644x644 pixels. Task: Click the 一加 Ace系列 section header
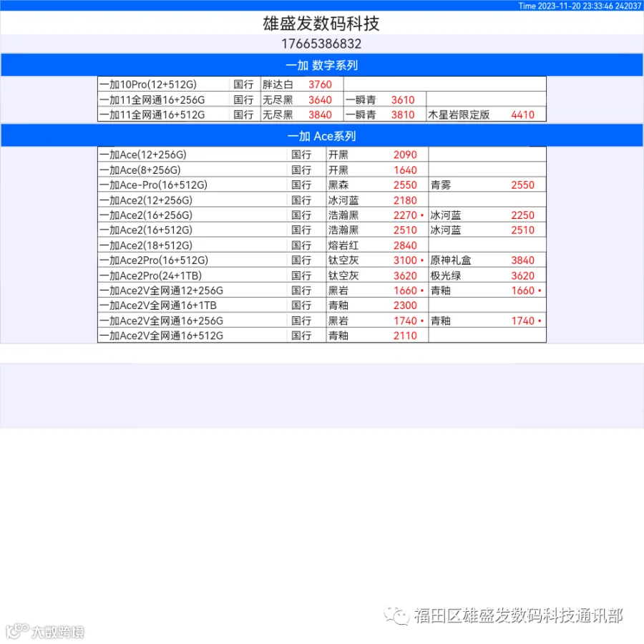[x=321, y=137]
